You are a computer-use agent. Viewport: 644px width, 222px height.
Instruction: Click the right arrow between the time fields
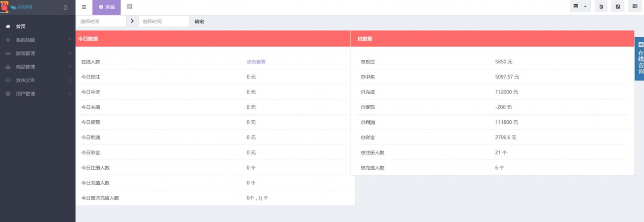(132, 21)
